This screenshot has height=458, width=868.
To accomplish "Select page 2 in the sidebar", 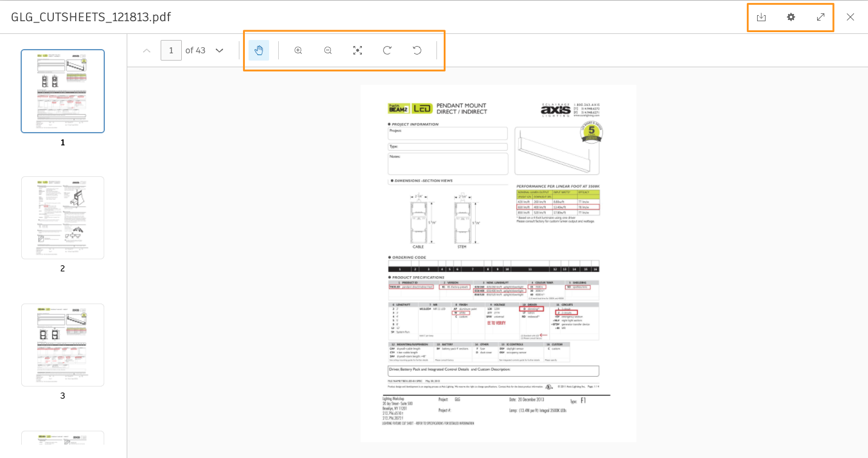I will click(62, 217).
